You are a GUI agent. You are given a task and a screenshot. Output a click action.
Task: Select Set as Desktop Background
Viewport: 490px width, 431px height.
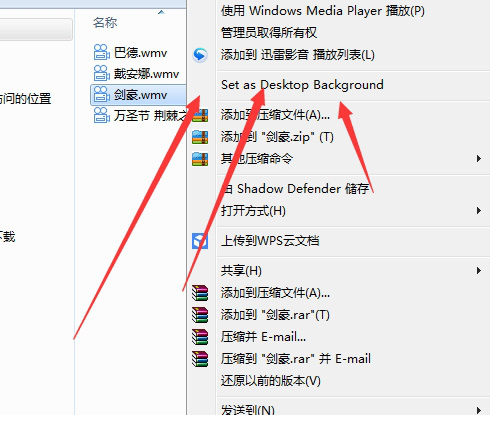pyautogui.click(x=302, y=85)
